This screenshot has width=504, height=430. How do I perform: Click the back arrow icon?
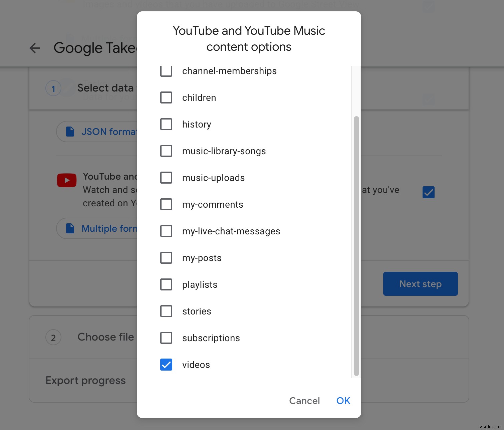[34, 48]
